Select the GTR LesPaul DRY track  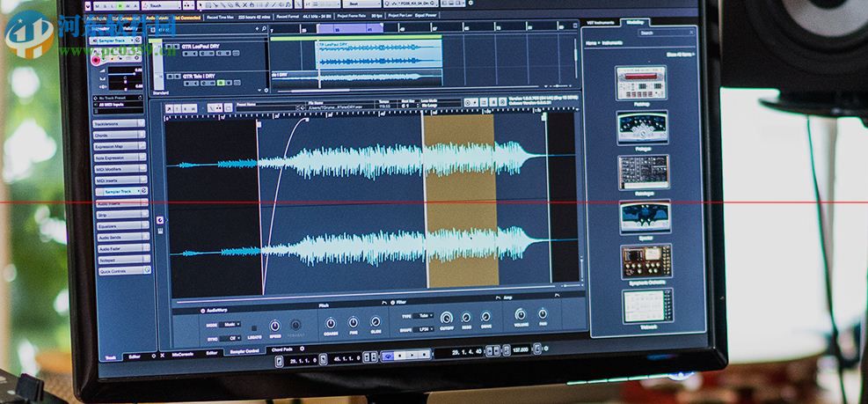pos(201,47)
